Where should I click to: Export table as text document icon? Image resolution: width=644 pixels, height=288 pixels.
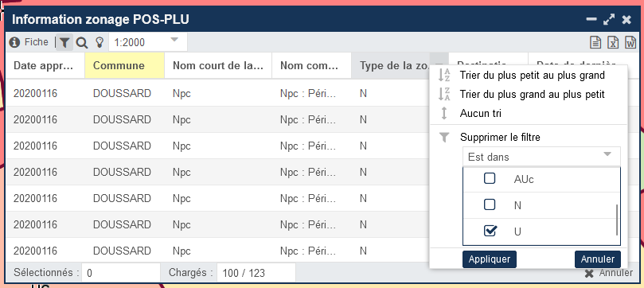click(595, 42)
